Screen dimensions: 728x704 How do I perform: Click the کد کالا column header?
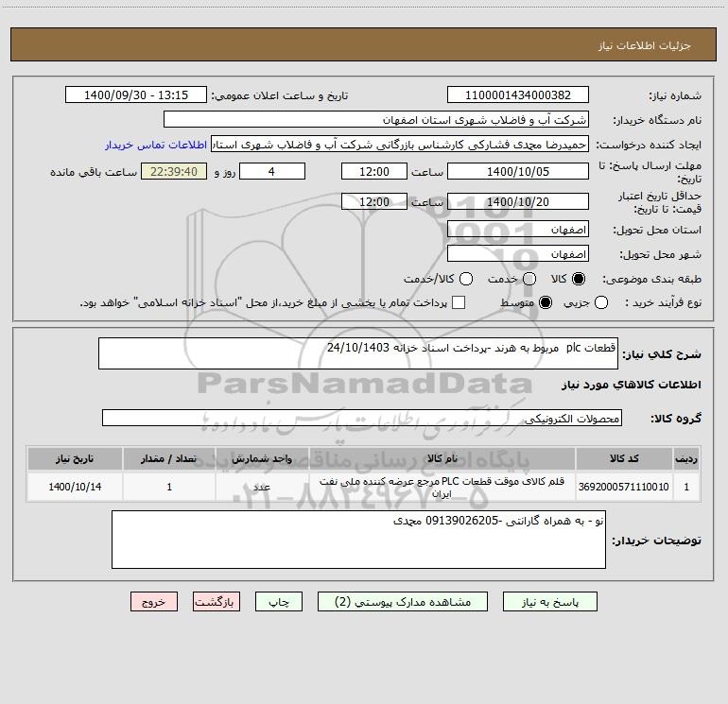pyautogui.click(x=624, y=459)
